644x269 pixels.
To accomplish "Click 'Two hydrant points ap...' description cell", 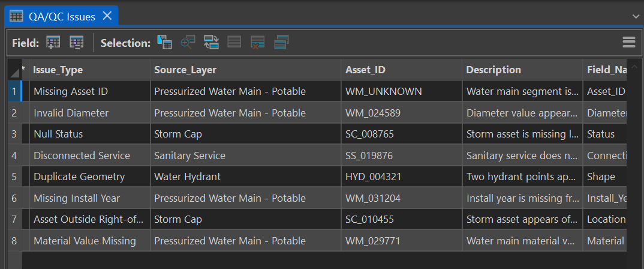I will 522,177.
